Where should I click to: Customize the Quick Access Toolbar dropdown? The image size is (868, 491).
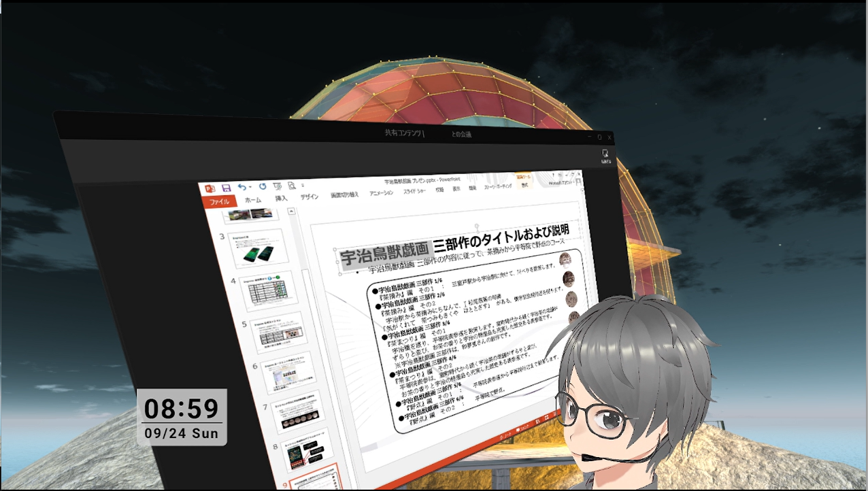[x=302, y=185]
